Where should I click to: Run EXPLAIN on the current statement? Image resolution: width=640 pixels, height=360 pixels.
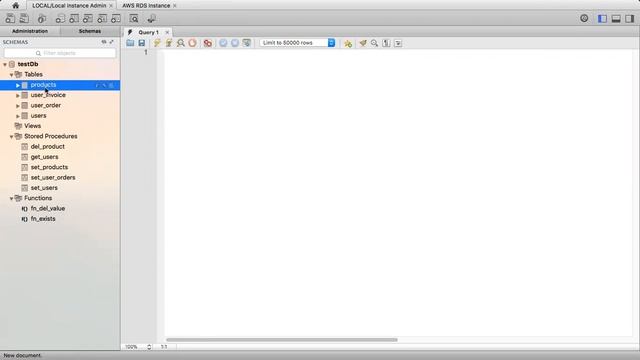point(180,43)
